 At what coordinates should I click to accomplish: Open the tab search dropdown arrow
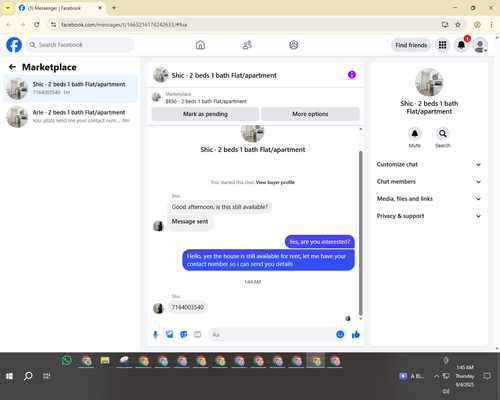[8, 8]
